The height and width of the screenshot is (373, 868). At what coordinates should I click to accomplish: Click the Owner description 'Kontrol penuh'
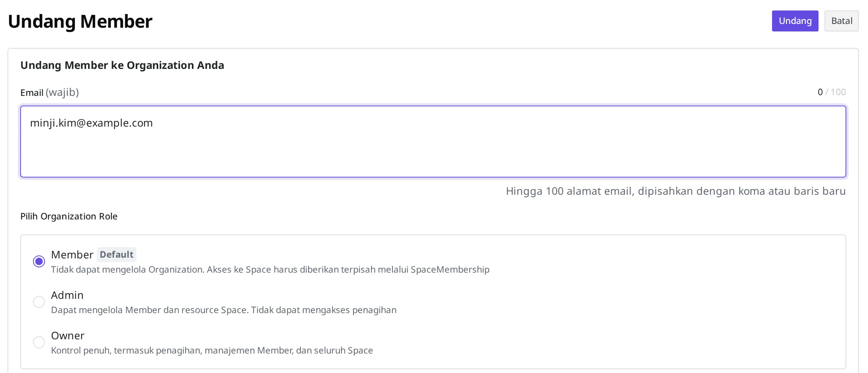[x=212, y=351]
